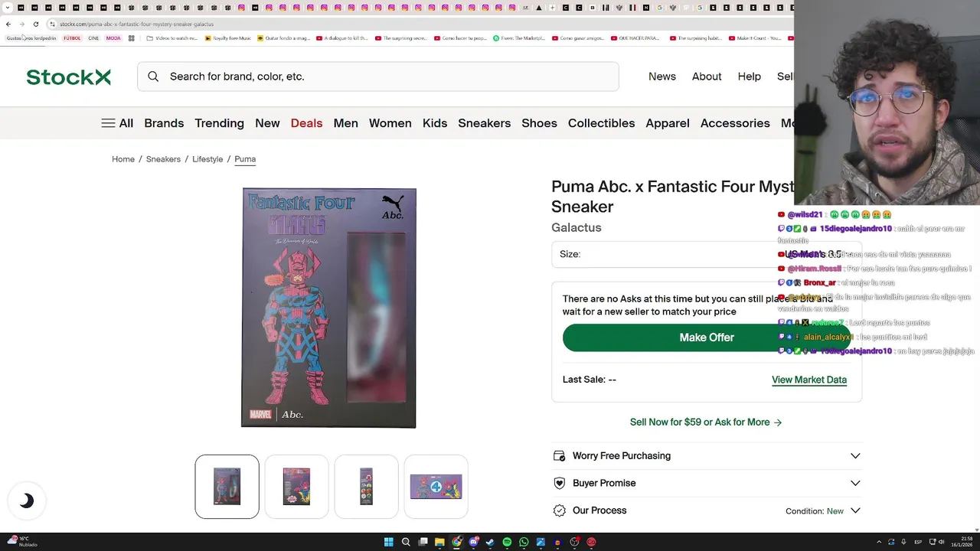
Task: Open File Explorer from taskbar
Action: [439, 542]
